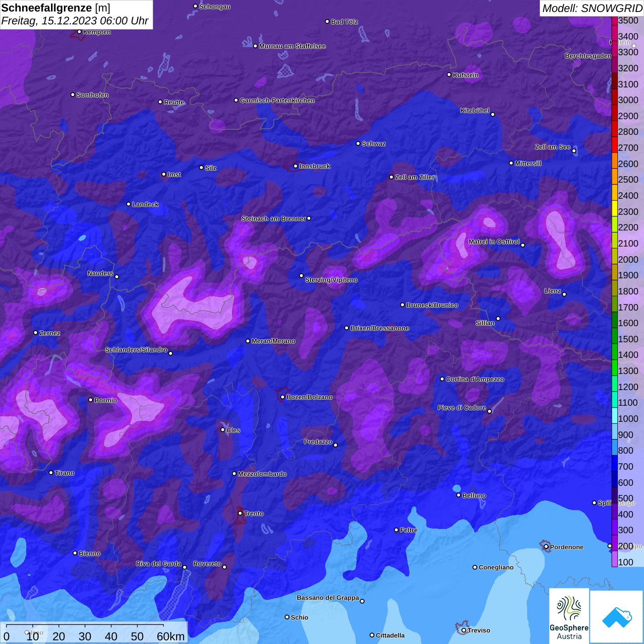The image size is (644, 644).
Task: Click the Pieve di Cadore label
Action: point(462,408)
